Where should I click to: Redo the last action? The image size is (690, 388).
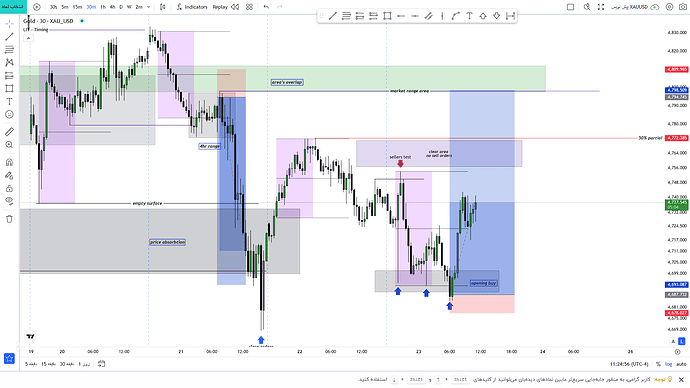279,7
